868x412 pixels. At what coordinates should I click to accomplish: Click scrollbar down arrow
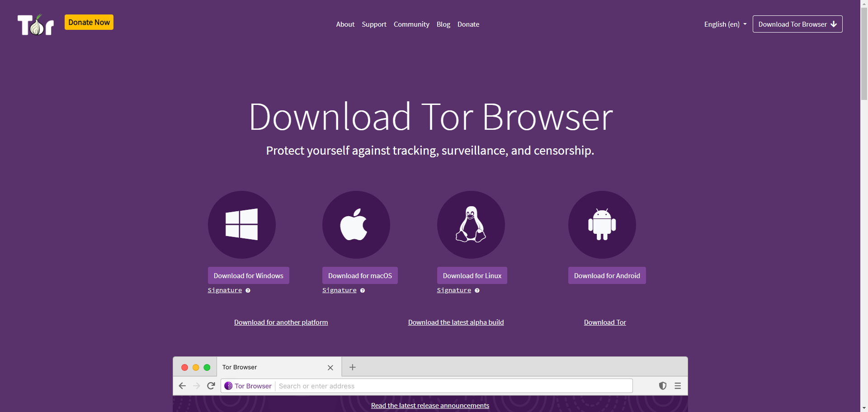[x=864, y=408]
